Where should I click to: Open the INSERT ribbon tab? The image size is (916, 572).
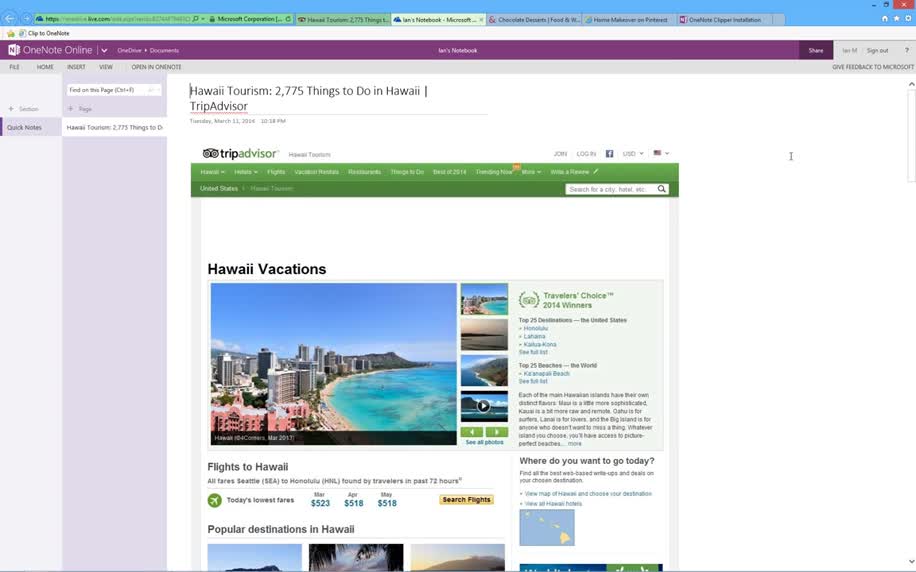pos(76,67)
